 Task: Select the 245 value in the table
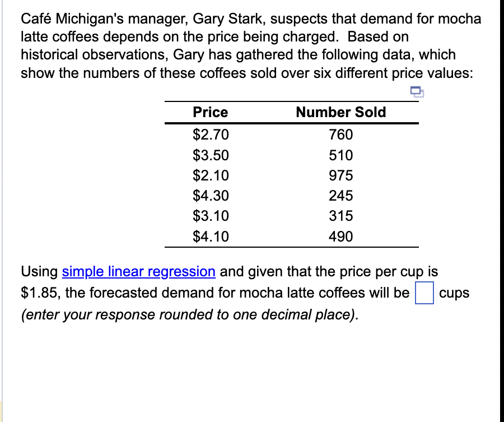(x=340, y=196)
